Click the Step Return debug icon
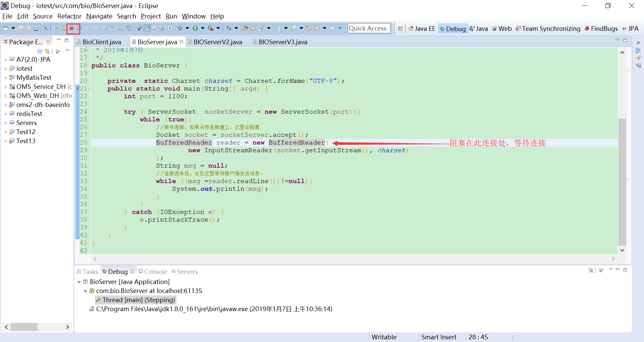The image size is (644, 342). [x=103, y=28]
